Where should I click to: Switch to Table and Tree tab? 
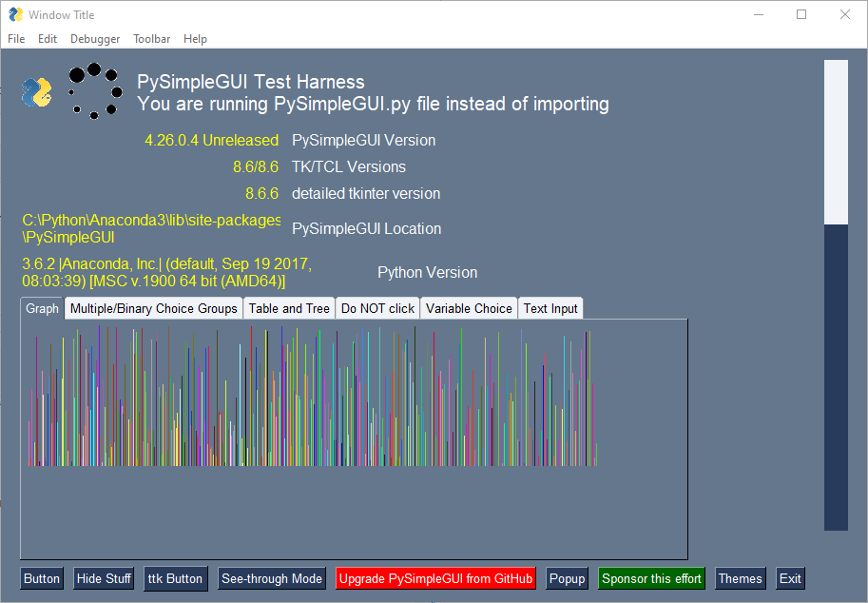click(x=289, y=308)
